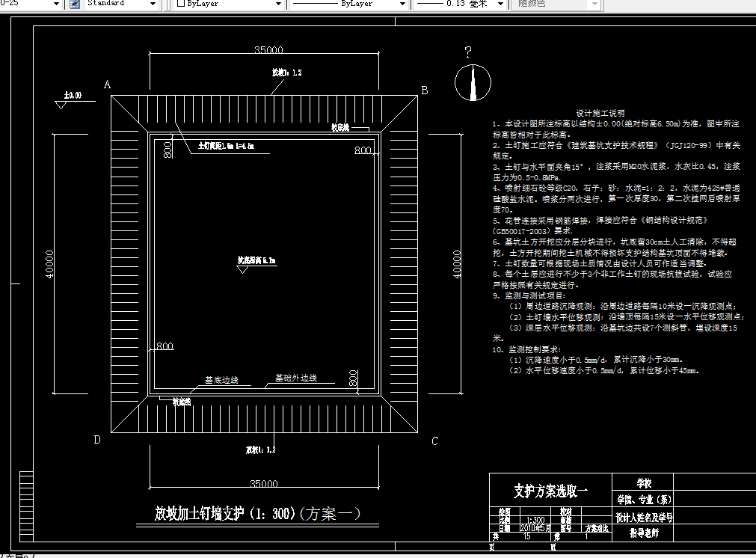Select the 基础外边线 leader label
This screenshot has width=756, height=558.
296,378
